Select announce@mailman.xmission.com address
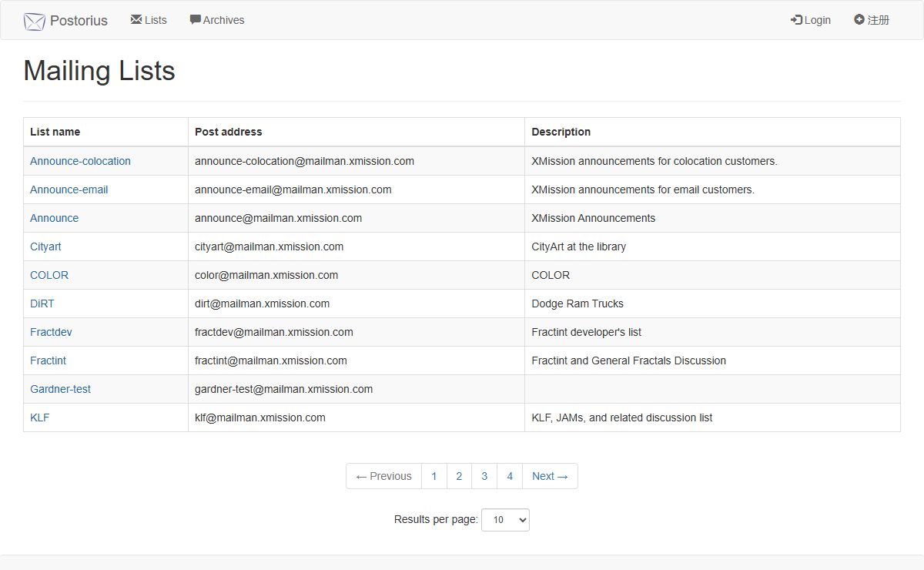This screenshot has width=924, height=570. [278, 218]
